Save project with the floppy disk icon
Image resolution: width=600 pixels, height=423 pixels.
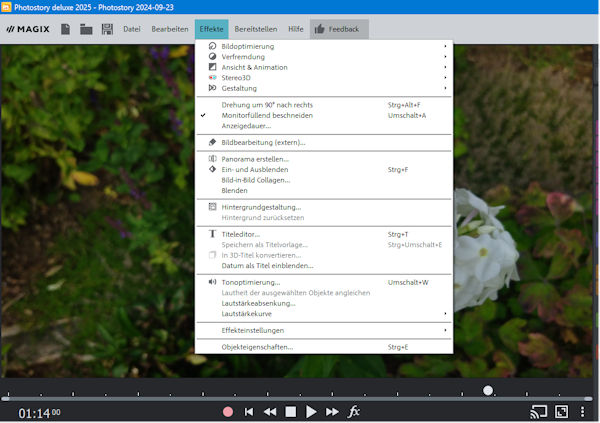(107, 29)
